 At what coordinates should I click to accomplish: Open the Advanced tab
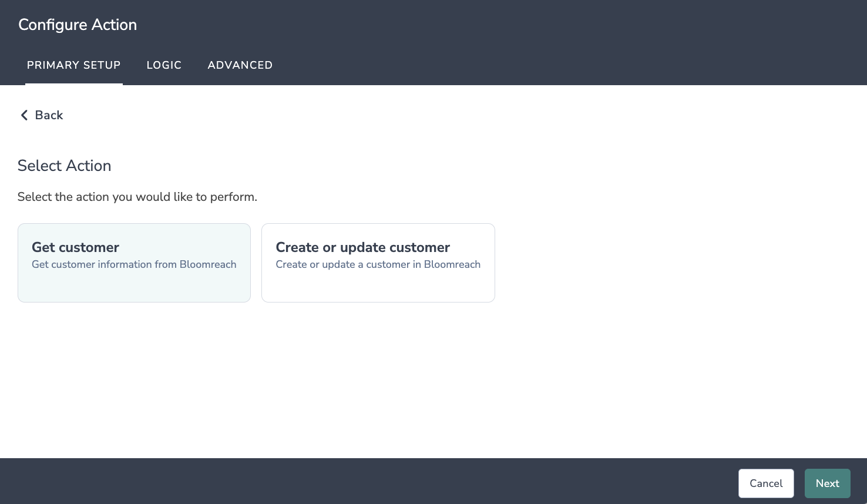240,65
